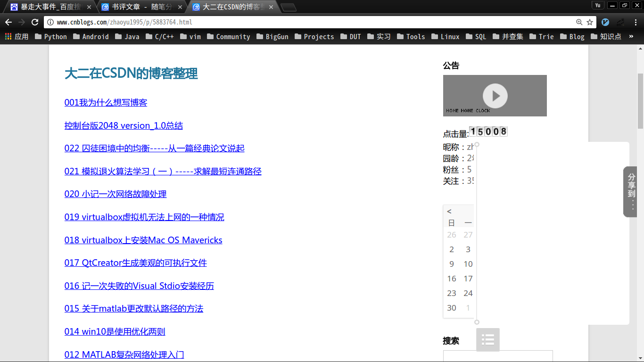Show hidden bookmarks via overflow chevron
Image resolution: width=644 pixels, height=362 pixels.
(631, 36)
